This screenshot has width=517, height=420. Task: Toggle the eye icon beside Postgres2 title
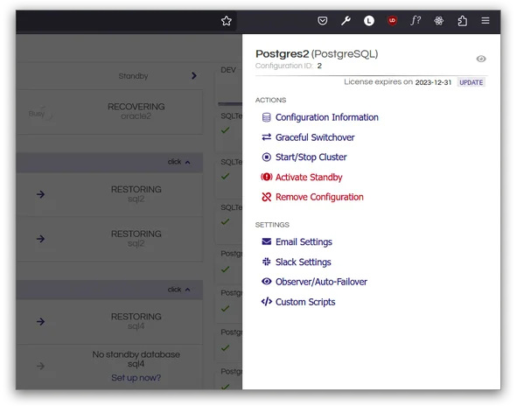(481, 59)
